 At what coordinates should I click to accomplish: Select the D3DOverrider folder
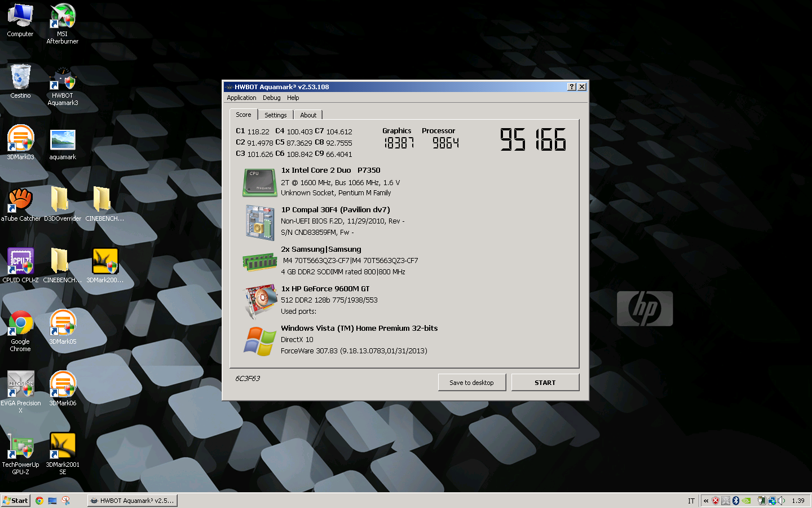[63, 204]
